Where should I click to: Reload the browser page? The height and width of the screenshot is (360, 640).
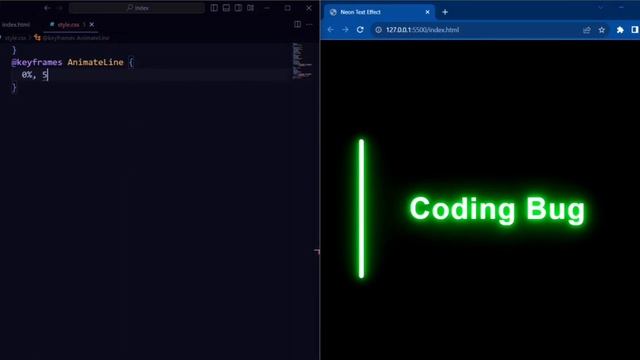[360, 30]
